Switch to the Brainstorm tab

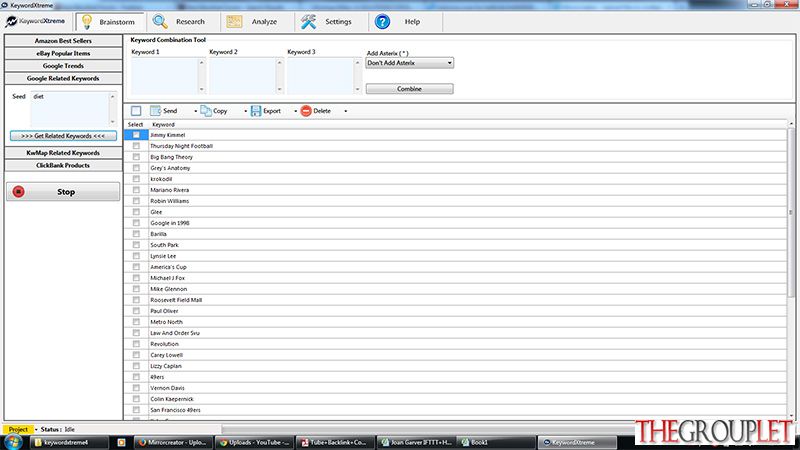(x=110, y=22)
